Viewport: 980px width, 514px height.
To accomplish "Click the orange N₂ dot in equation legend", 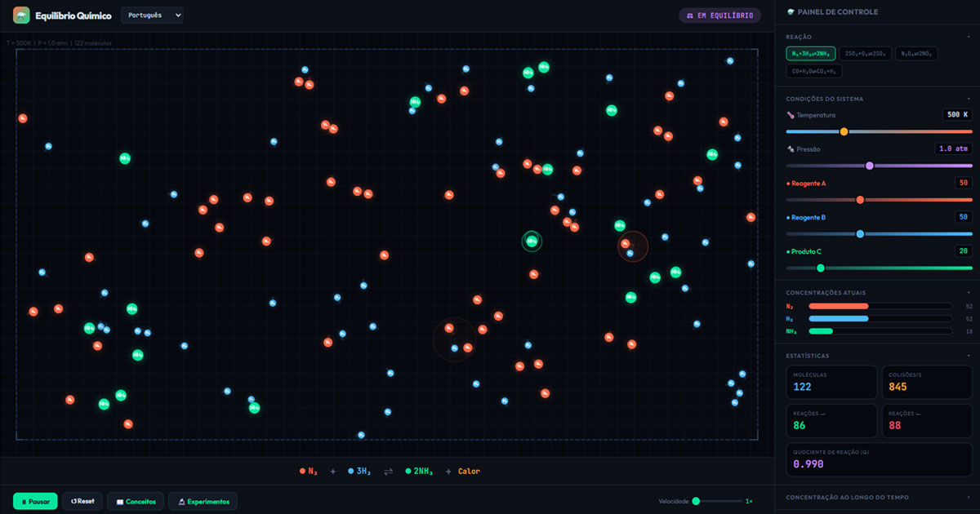I will (302, 472).
